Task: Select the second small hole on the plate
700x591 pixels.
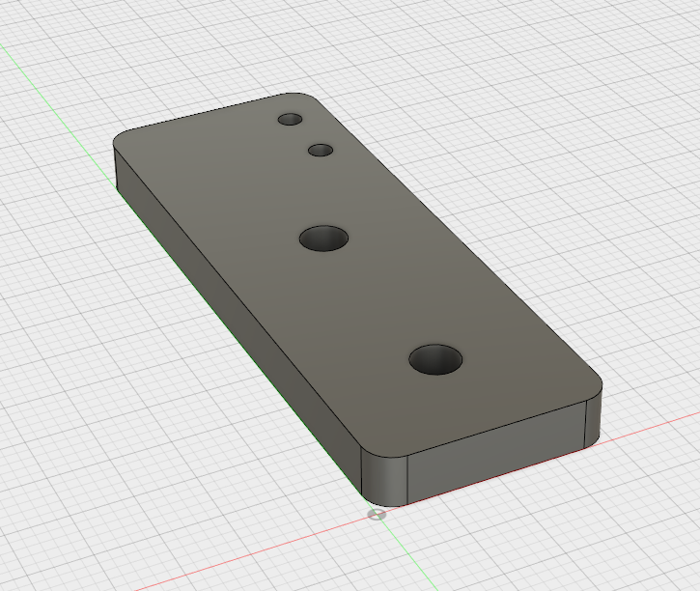Action: (321, 150)
